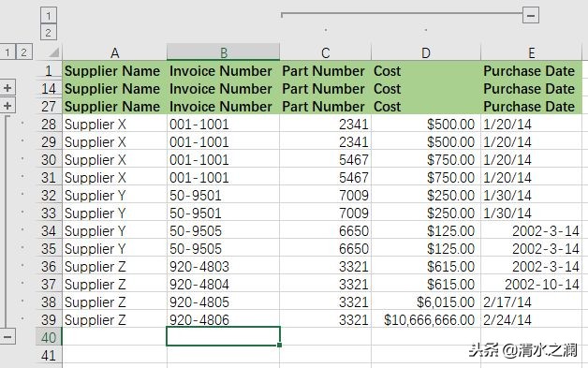Viewport: 588px width, 368px height.
Task: Click part number 6650 in row 34
Action: (x=326, y=230)
